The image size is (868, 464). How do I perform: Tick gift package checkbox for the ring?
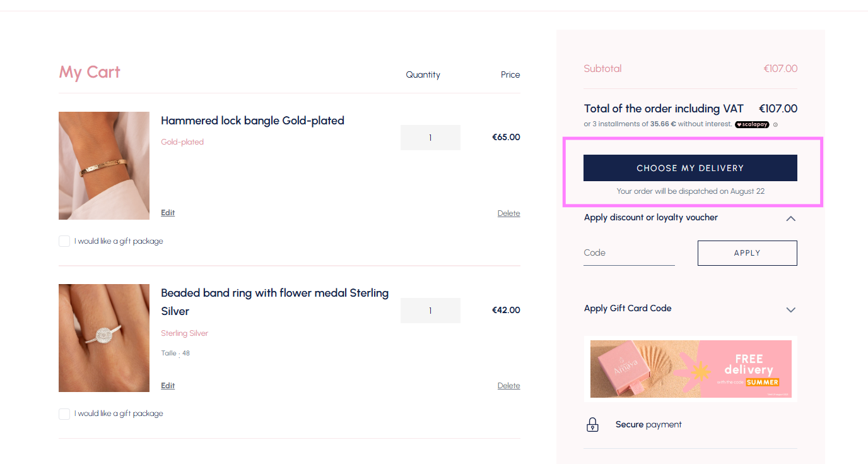[x=64, y=413]
